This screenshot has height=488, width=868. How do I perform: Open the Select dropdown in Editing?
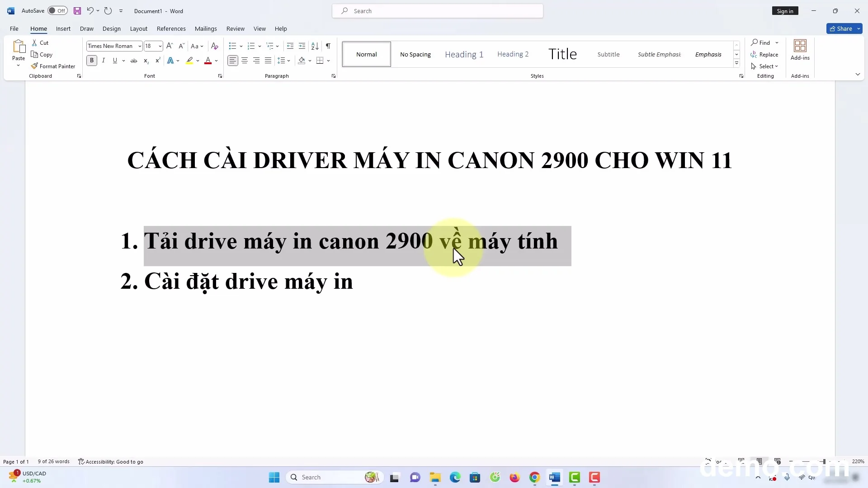point(764,66)
